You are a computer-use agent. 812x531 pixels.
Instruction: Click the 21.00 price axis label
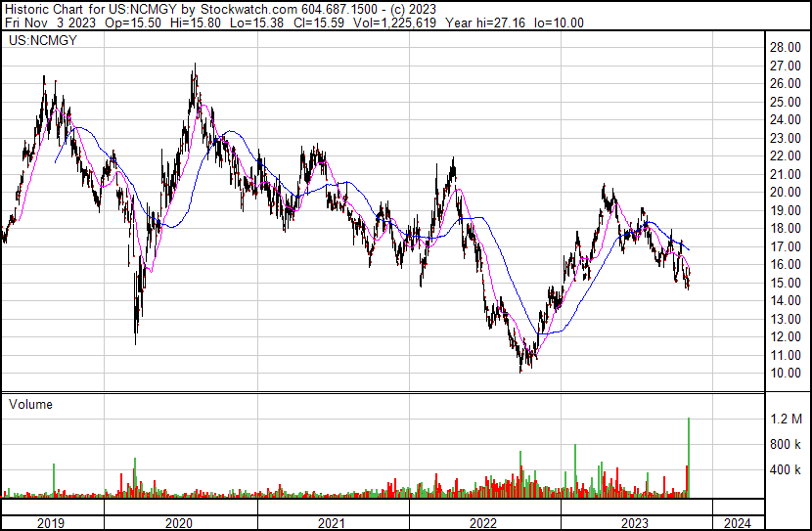(786, 174)
